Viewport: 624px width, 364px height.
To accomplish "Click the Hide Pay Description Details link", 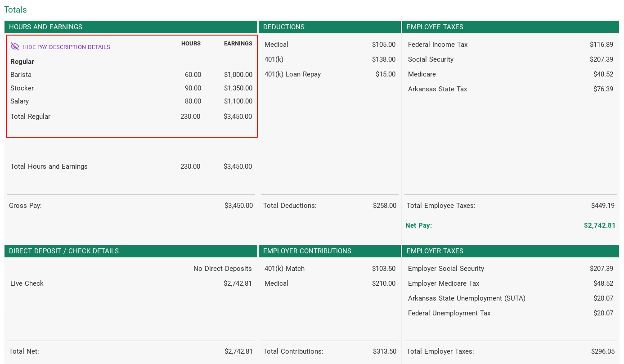I will pyautogui.click(x=66, y=47).
